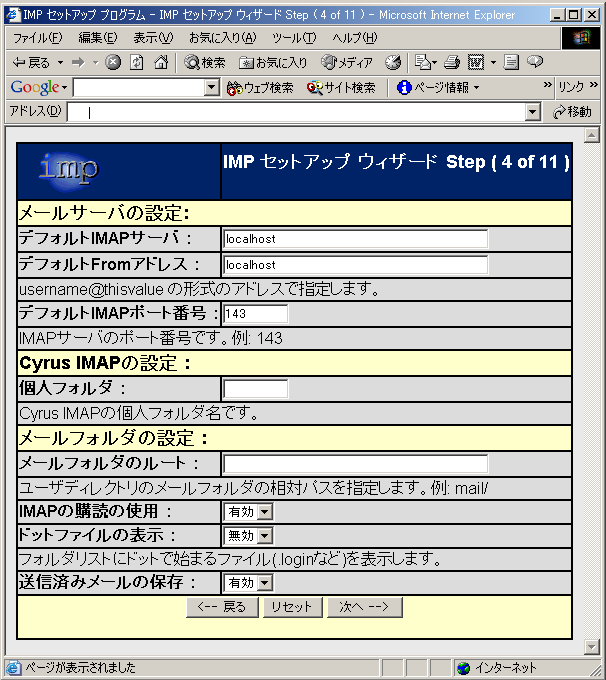This screenshot has height=680, width=606.
Task: Click the Web search (ウェブ検索) button
Action: [260, 88]
